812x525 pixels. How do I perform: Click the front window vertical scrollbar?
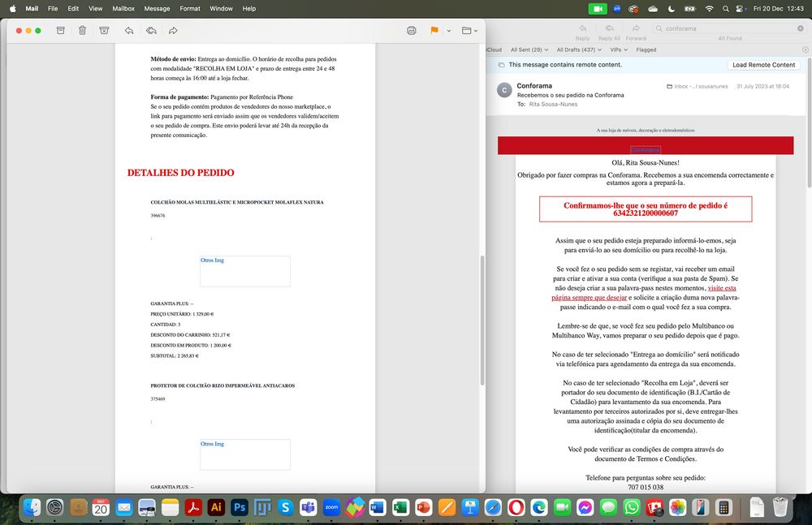pos(482,320)
